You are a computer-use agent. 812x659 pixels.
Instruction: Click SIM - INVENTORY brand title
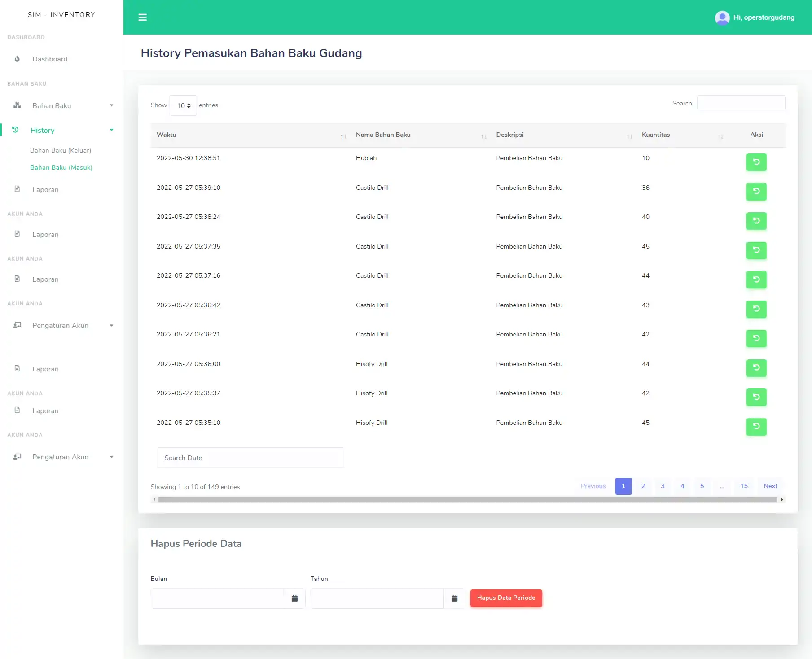click(61, 15)
